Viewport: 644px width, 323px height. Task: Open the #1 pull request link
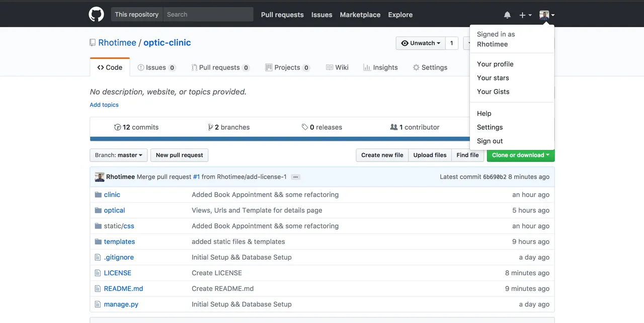196,177
